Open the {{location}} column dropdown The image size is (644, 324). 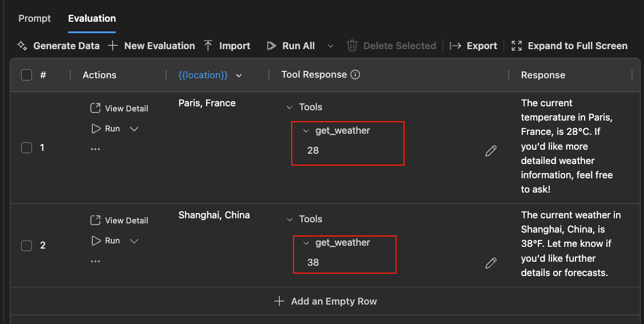[239, 75]
